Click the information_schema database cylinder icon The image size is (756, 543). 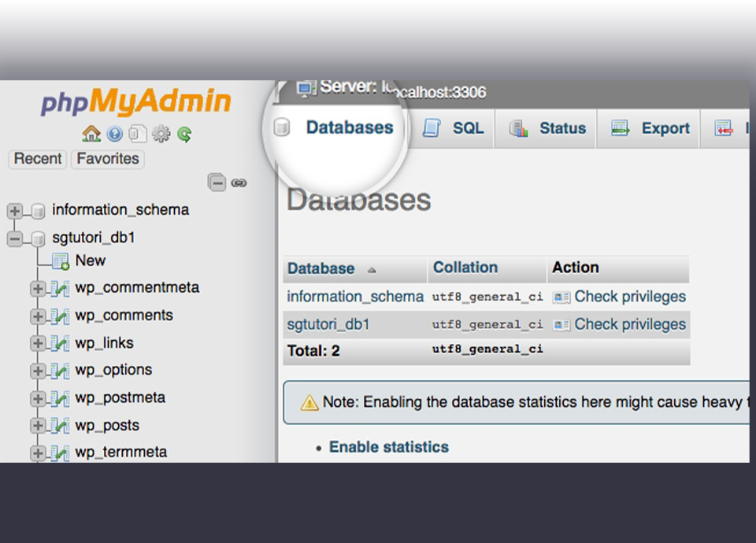point(38,211)
